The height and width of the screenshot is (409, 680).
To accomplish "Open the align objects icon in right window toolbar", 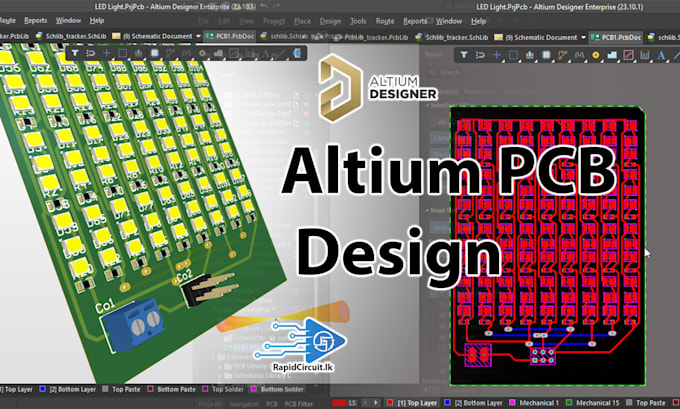I will coord(530,55).
